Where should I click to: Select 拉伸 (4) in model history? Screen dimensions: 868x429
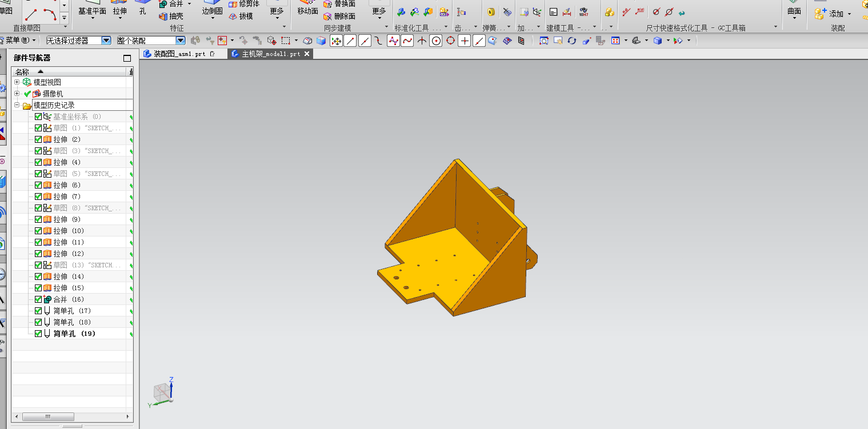[x=67, y=162]
